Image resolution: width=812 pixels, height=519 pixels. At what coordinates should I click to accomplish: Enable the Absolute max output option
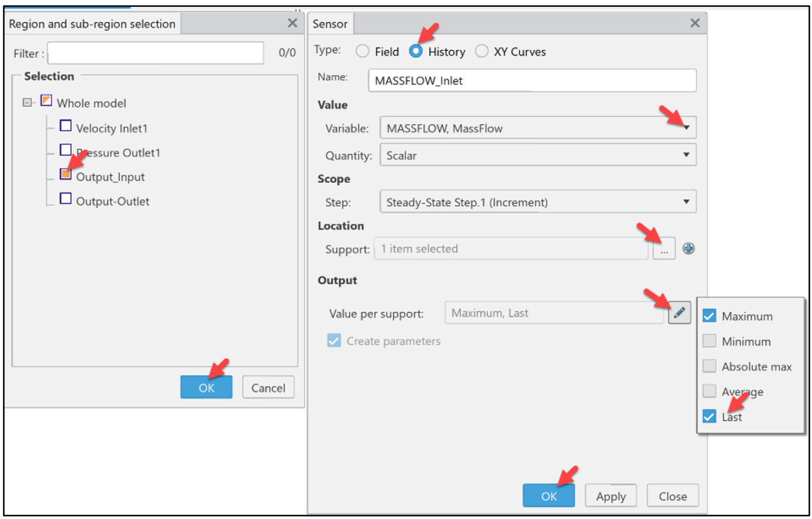pyautogui.click(x=709, y=366)
